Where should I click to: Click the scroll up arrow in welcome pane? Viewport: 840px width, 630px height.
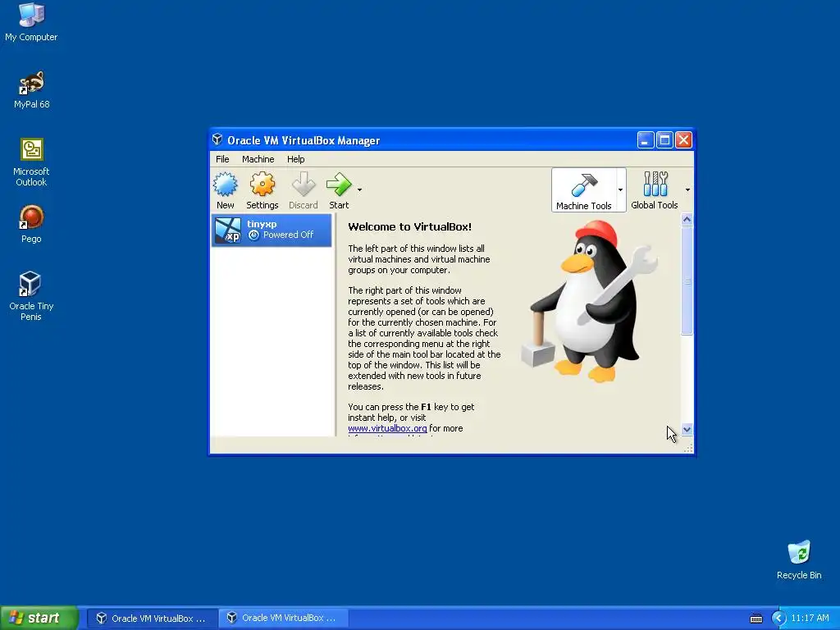(x=687, y=220)
